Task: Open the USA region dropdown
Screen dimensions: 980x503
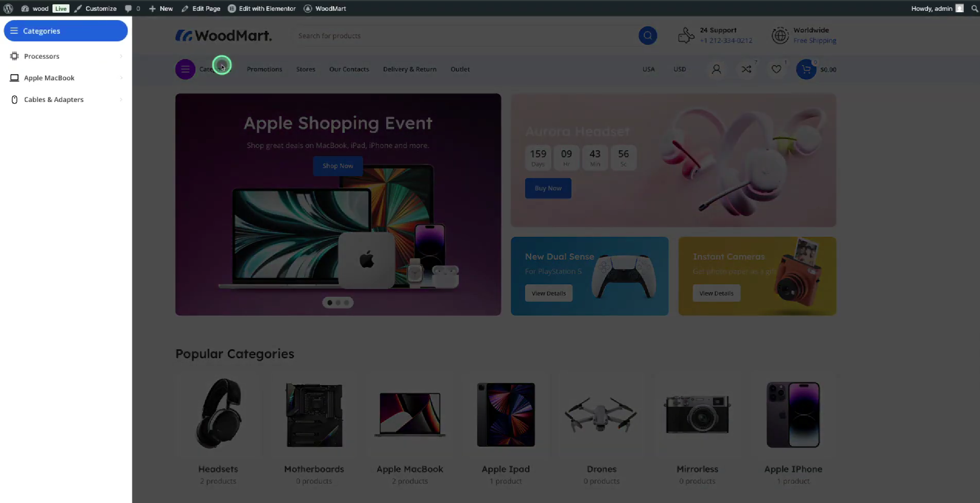Action: click(648, 69)
